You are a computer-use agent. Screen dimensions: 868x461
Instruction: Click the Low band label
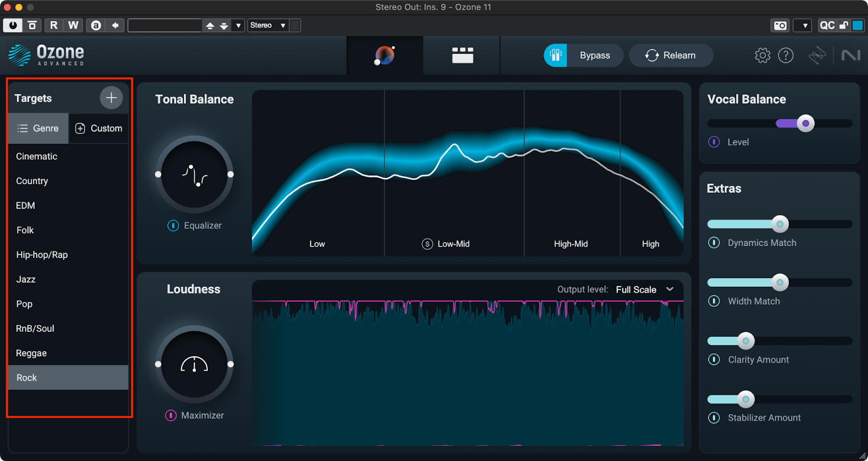317,244
